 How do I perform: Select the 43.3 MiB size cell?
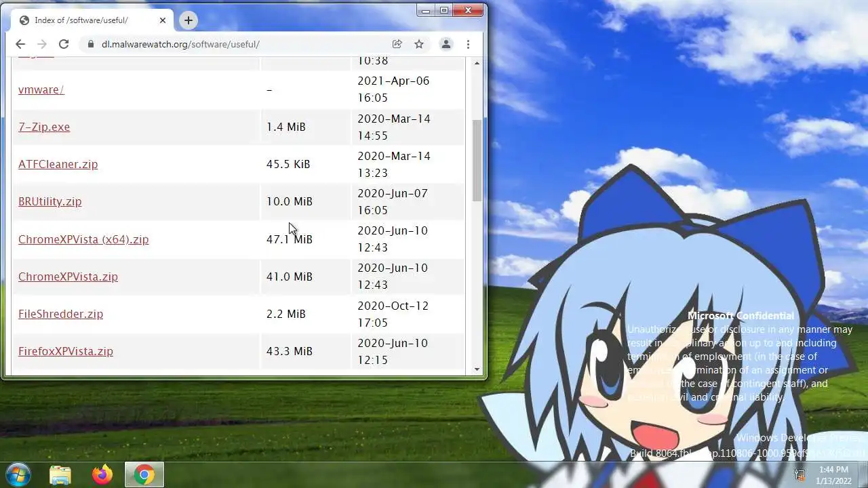point(305,351)
